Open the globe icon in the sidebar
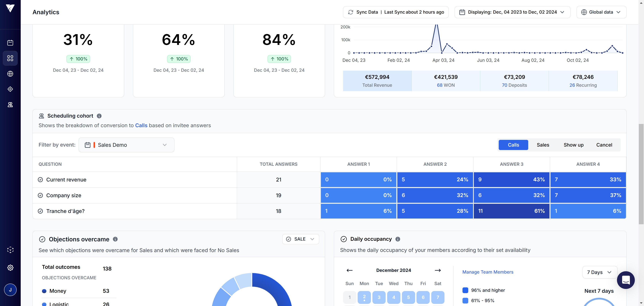The width and height of the screenshot is (644, 306). coord(10,74)
